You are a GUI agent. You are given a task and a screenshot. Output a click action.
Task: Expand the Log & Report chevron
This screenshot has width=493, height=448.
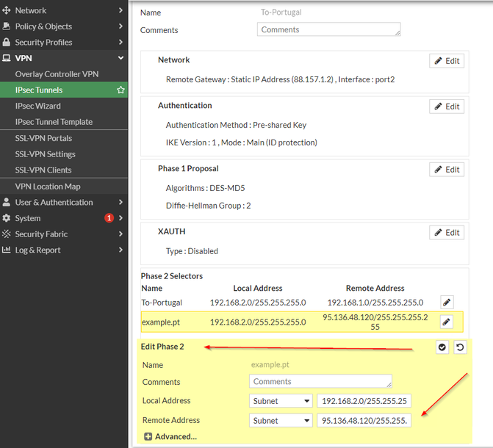click(x=120, y=250)
